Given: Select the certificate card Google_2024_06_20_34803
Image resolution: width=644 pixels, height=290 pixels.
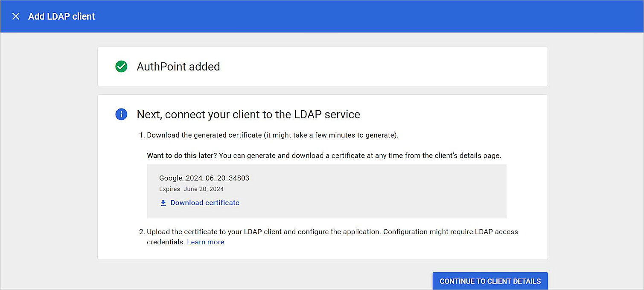Looking at the screenshot, I should pos(326,191).
